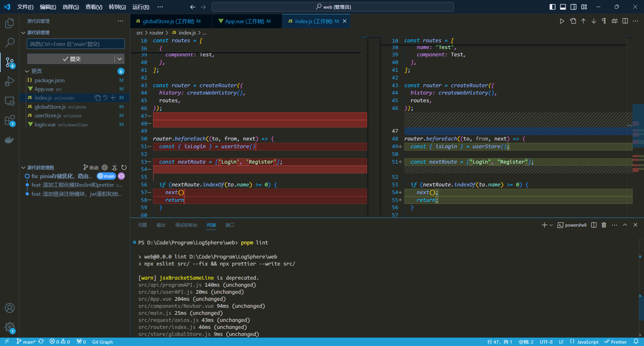Open the Explorer view in the activity bar

(x=10, y=23)
